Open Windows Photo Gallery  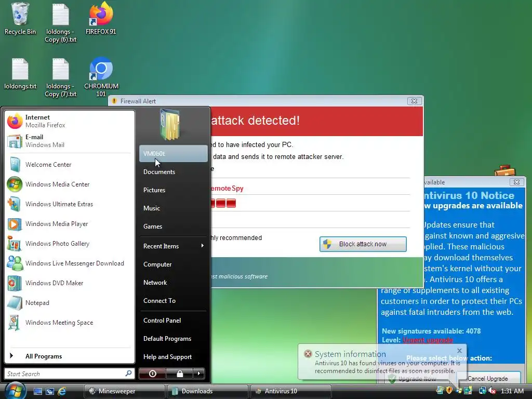(70, 244)
